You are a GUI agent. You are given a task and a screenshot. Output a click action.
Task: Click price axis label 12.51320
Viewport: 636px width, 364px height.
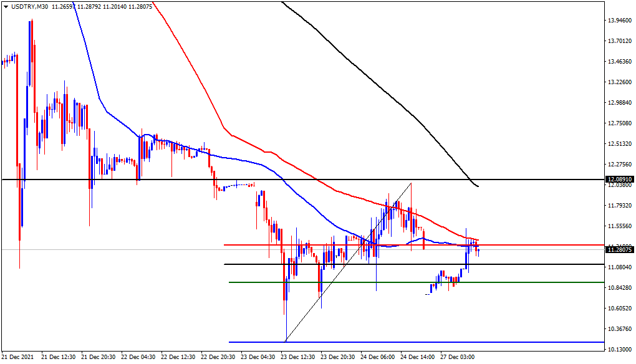(620, 144)
